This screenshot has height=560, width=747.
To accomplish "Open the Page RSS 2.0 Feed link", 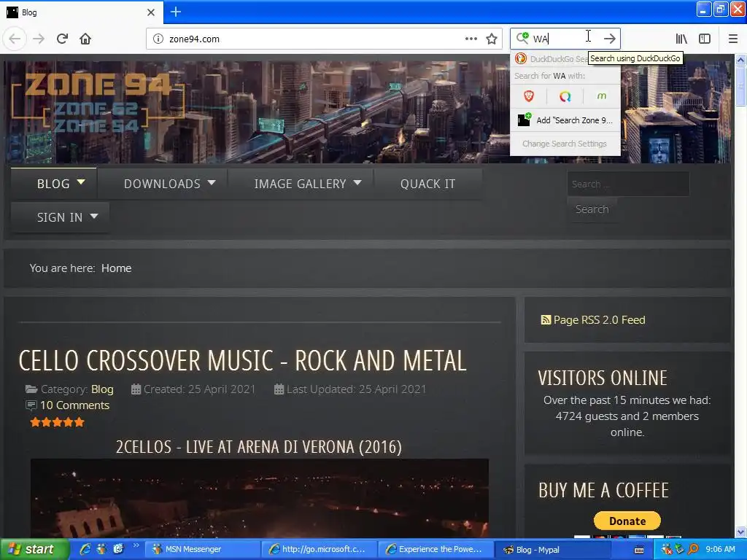I will coord(599,320).
